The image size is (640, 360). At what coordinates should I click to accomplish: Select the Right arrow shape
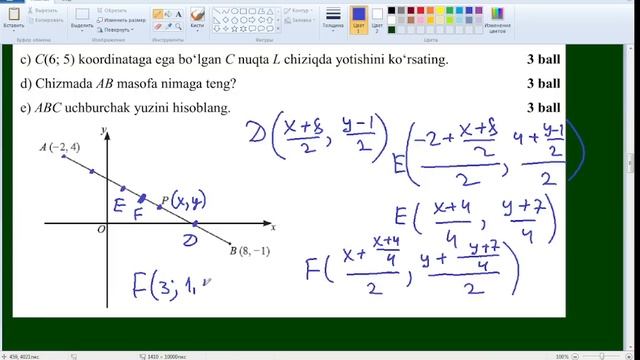[x=253, y=20]
